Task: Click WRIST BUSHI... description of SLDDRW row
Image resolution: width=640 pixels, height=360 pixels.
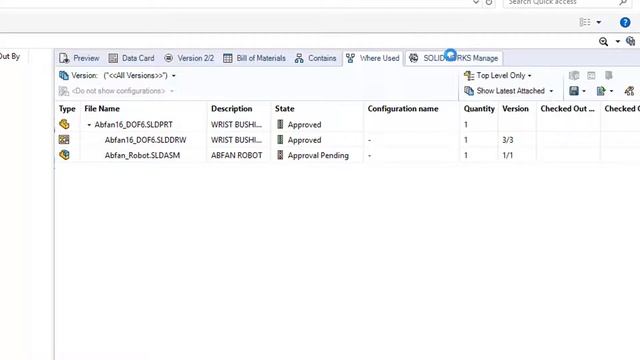Action: click(236, 140)
